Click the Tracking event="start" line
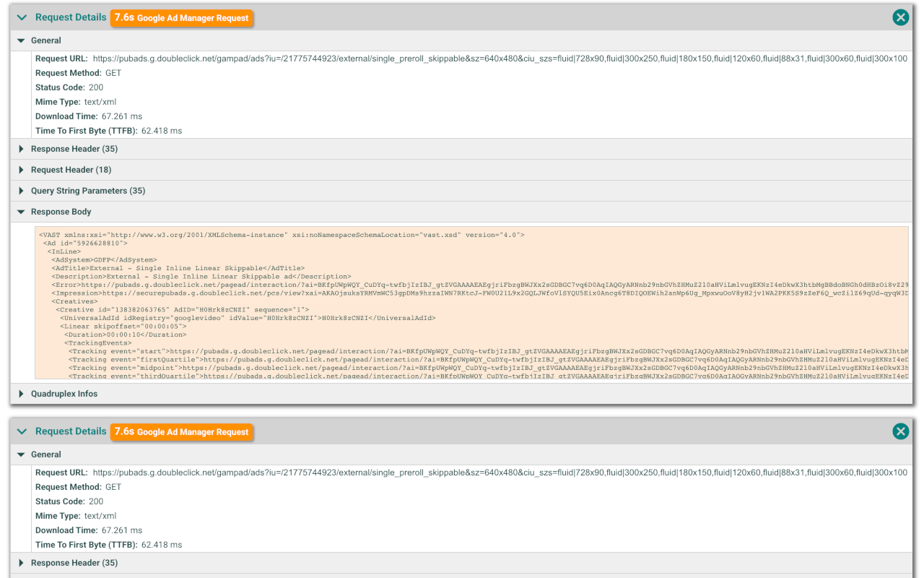 488,351
